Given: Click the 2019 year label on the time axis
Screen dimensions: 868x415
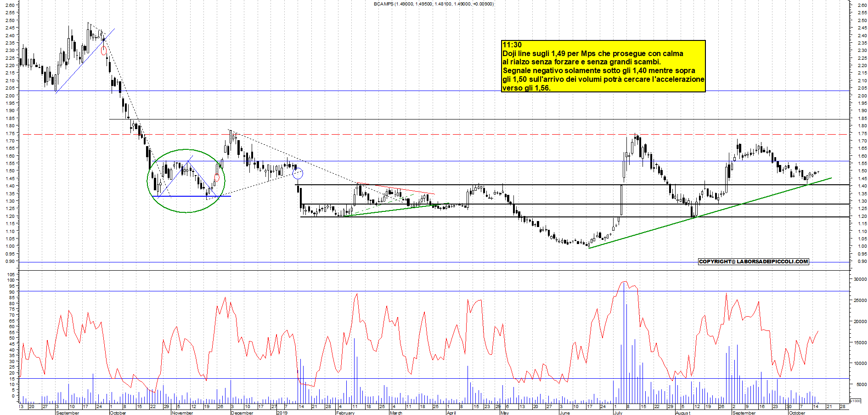Looking at the screenshot, I should coord(282,413).
